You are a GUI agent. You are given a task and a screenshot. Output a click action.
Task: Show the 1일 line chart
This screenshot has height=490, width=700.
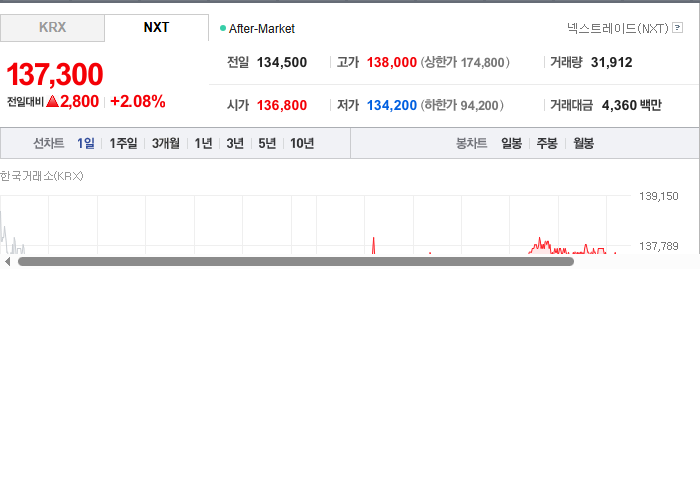tap(86, 143)
